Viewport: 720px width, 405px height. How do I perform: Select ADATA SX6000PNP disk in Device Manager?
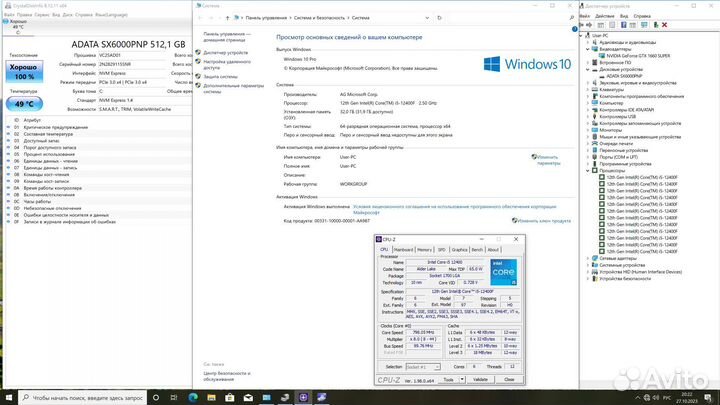[624, 76]
